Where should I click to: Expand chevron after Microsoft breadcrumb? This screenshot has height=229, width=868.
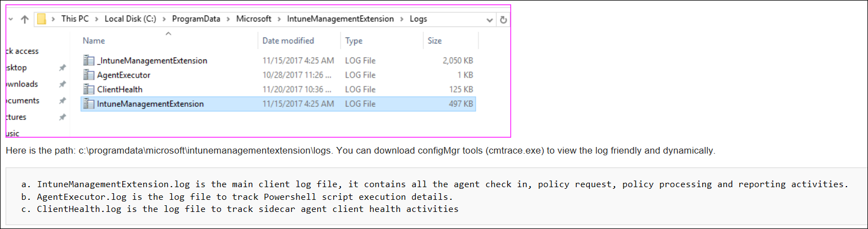279,19
